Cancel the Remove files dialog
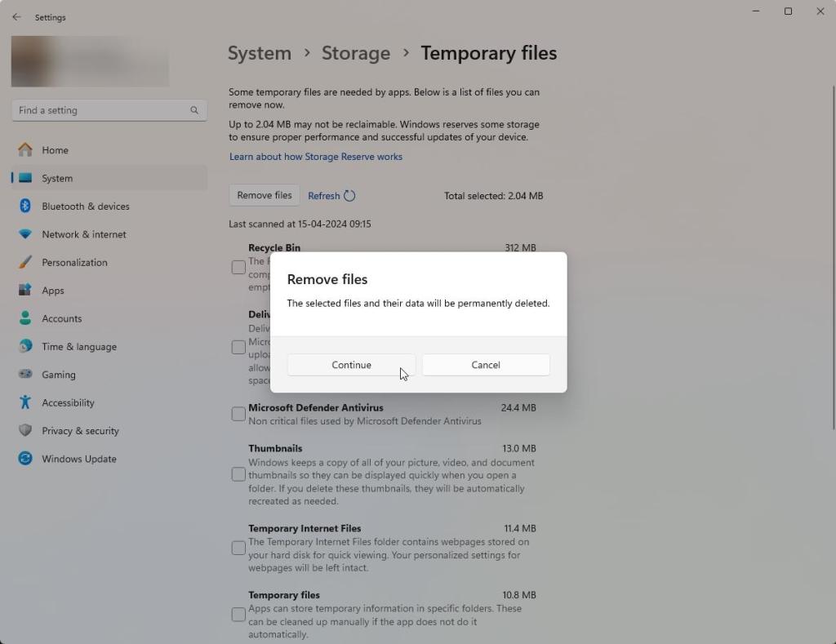Screen dimensions: 836x644 point(486,365)
